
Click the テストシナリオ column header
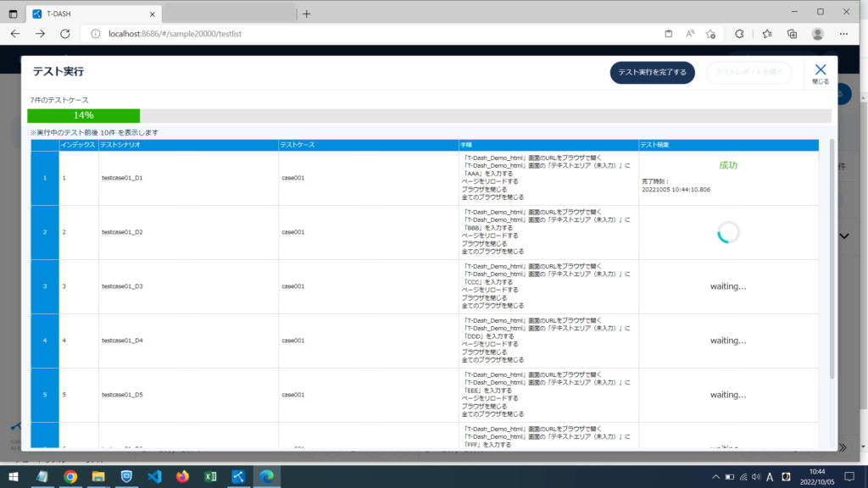pyautogui.click(x=120, y=145)
